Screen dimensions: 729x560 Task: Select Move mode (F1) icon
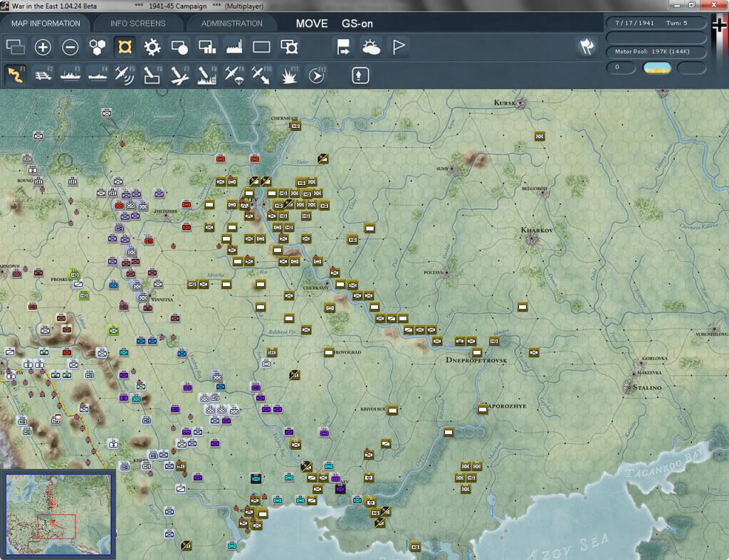(x=16, y=75)
